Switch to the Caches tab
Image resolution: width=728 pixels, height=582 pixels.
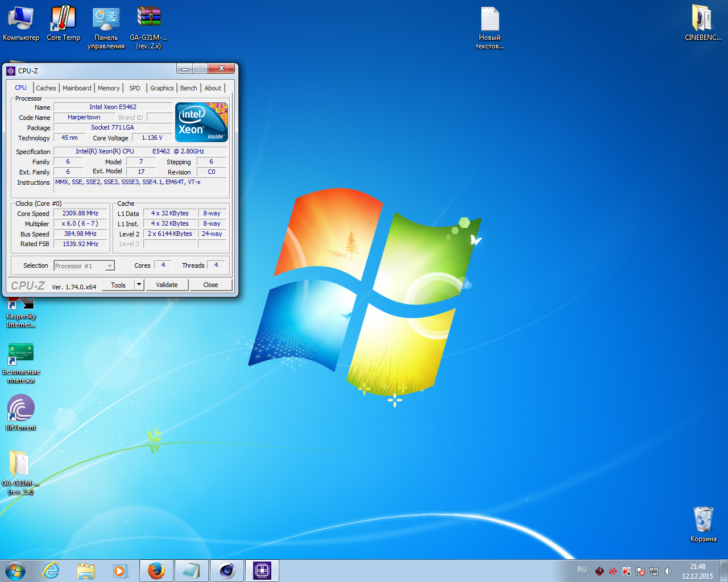point(46,88)
